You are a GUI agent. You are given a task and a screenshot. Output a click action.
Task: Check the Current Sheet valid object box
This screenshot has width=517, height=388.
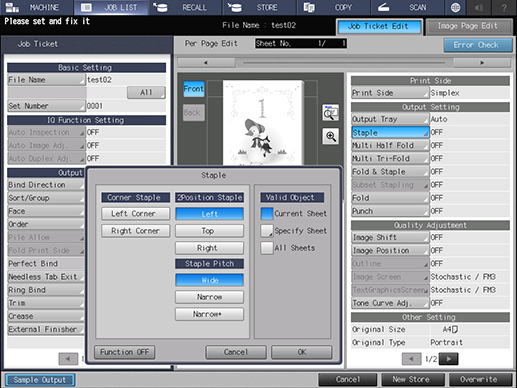267,214
